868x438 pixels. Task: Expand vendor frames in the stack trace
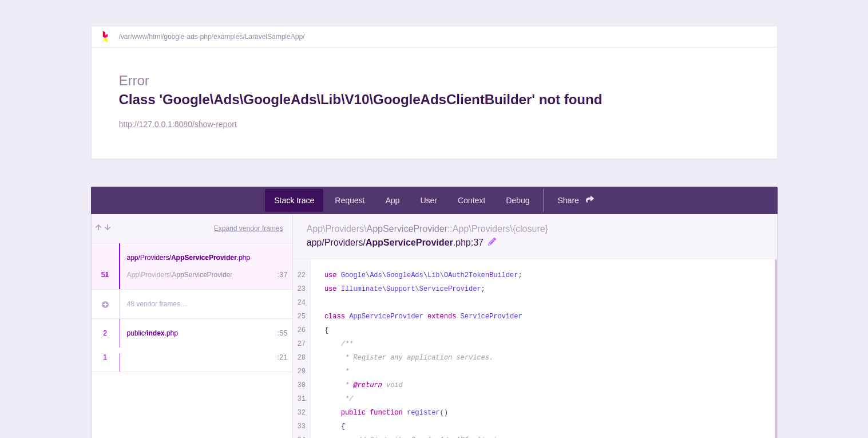pos(248,228)
